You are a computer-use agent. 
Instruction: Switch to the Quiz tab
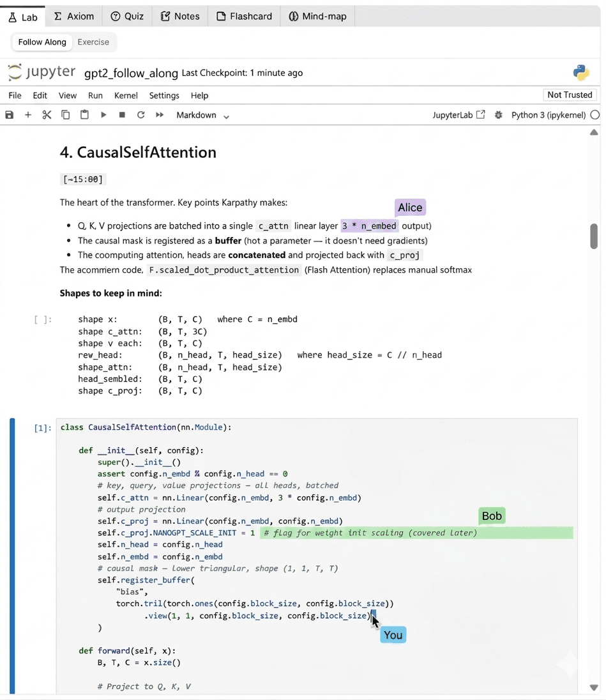tap(127, 17)
